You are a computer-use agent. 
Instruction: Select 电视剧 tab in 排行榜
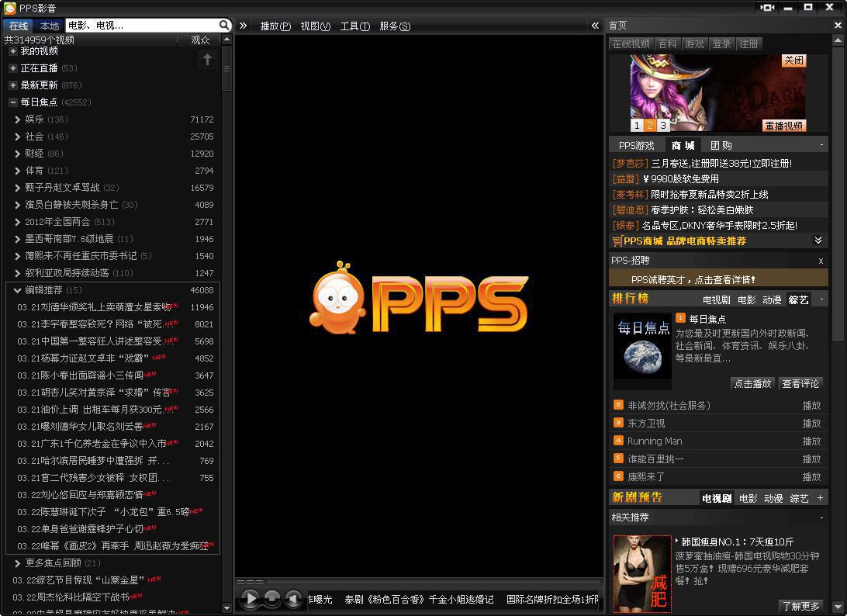click(x=716, y=300)
